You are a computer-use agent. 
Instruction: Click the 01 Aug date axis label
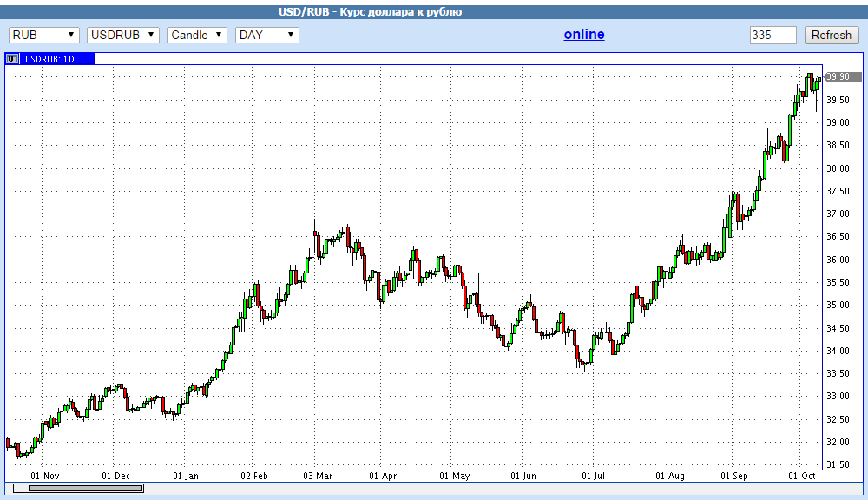(670, 476)
